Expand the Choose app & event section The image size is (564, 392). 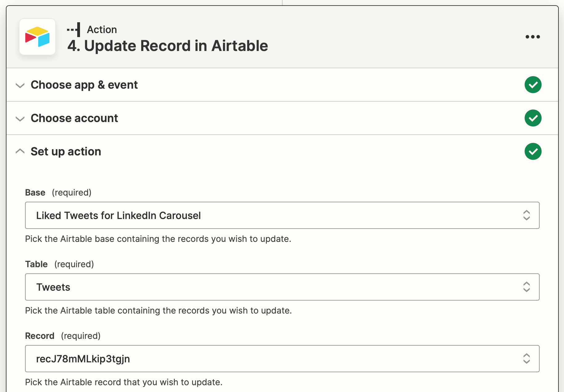coord(20,85)
